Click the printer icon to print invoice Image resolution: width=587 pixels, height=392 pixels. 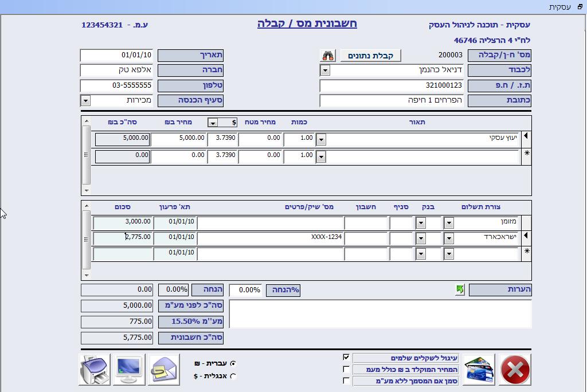(x=95, y=370)
